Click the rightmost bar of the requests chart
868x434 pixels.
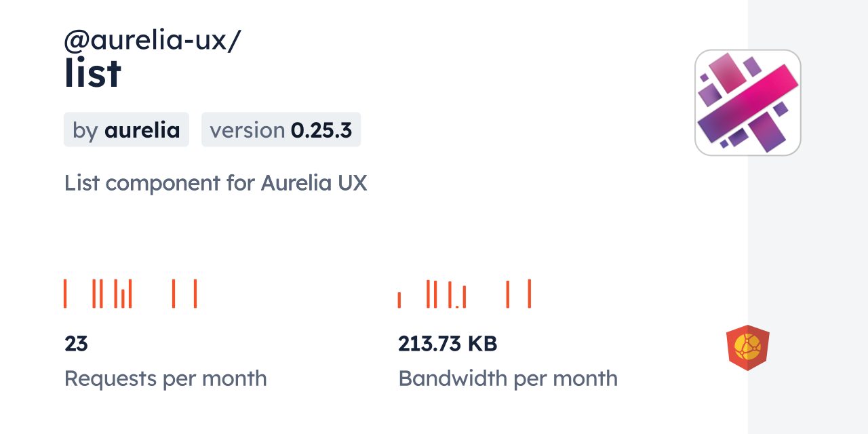[x=195, y=294]
